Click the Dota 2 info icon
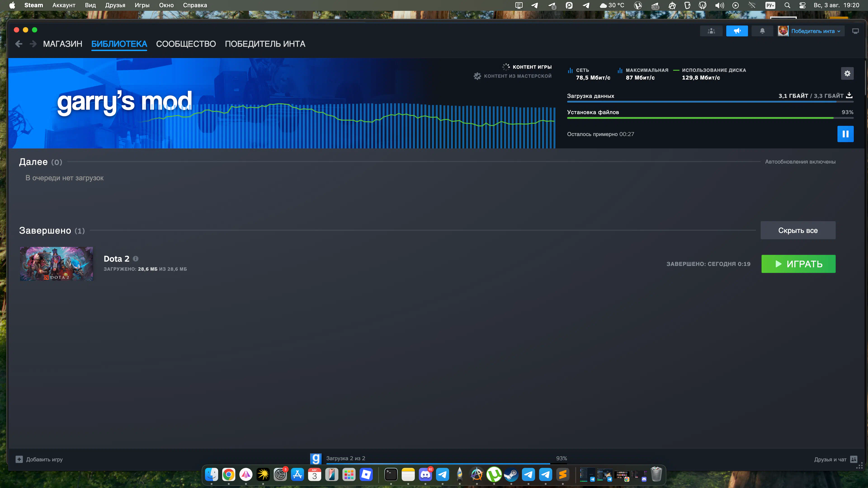The width and height of the screenshot is (868, 488). pyautogui.click(x=135, y=259)
